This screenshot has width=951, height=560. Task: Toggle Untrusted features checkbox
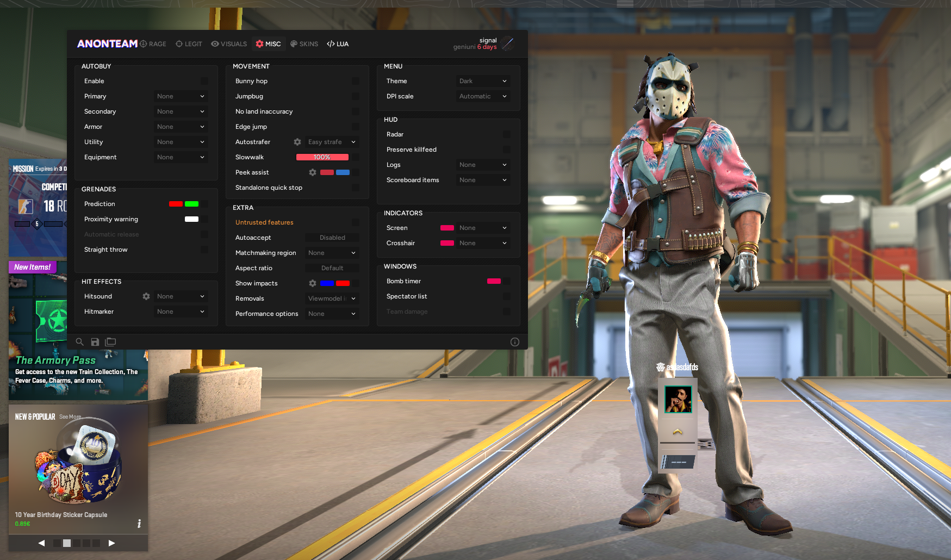pyautogui.click(x=356, y=222)
